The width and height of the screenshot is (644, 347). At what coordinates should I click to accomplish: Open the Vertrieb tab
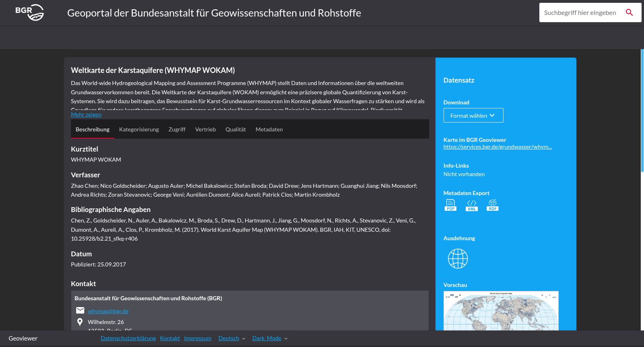(x=205, y=129)
